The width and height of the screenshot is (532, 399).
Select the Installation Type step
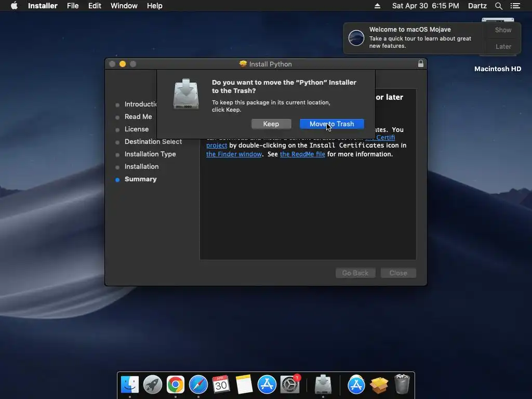coord(150,154)
